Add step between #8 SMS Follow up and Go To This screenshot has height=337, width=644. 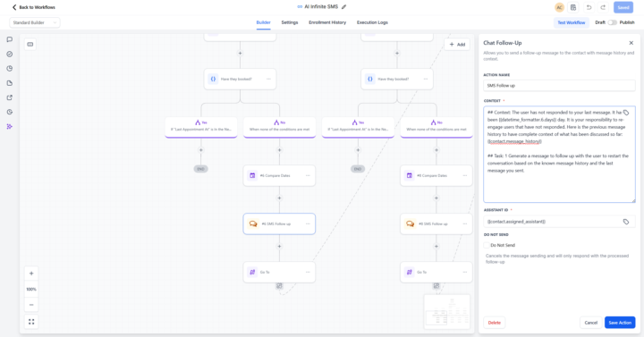(436, 247)
